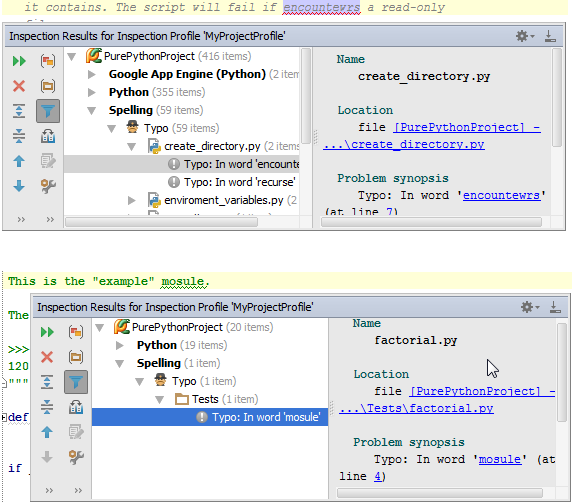Toggle the filter resolved items button in upper panel
572x503 pixels.
coord(48,111)
